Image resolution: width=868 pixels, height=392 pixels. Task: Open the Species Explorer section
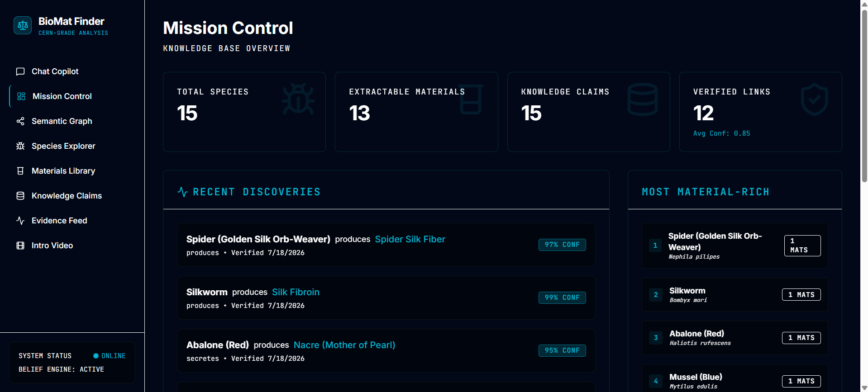pos(72,146)
